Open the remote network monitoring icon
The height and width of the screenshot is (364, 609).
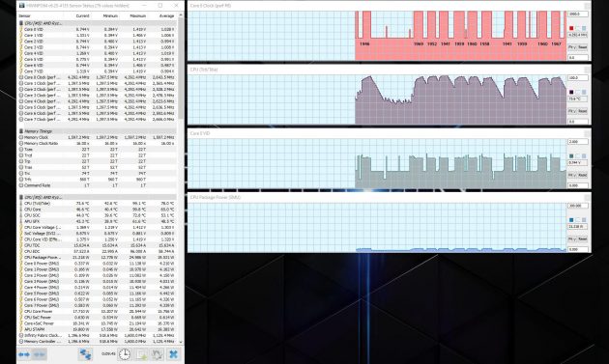(x=85, y=354)
